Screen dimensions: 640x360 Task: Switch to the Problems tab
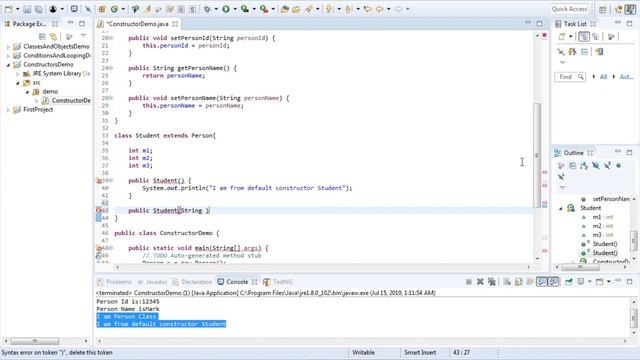114,282
